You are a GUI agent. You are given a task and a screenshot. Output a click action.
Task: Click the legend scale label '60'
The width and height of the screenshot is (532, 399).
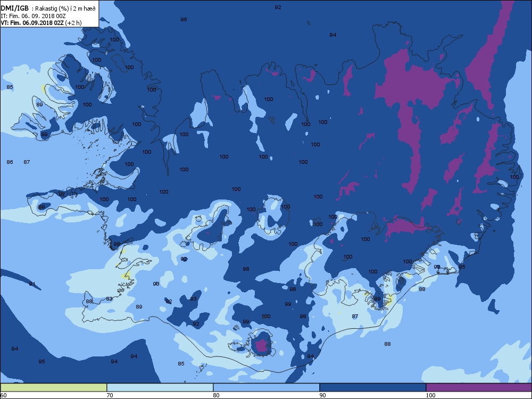click(3, 395)
